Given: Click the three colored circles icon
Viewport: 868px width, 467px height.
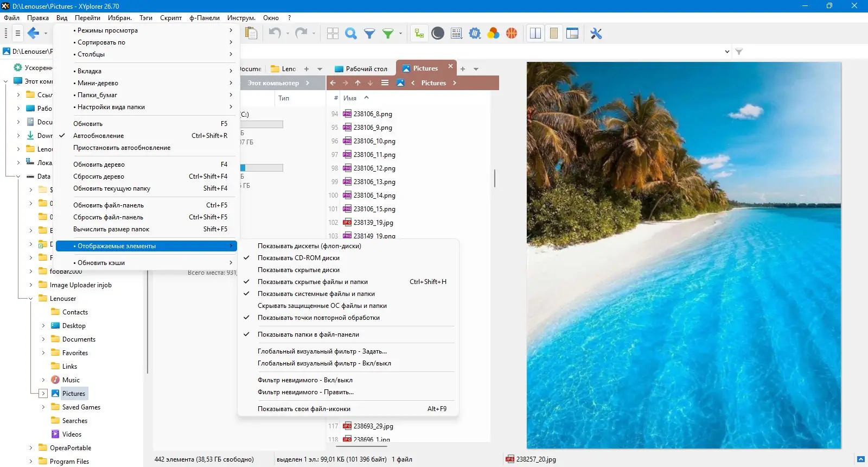Looking at the screenshot, I should (x=493, y=33).
